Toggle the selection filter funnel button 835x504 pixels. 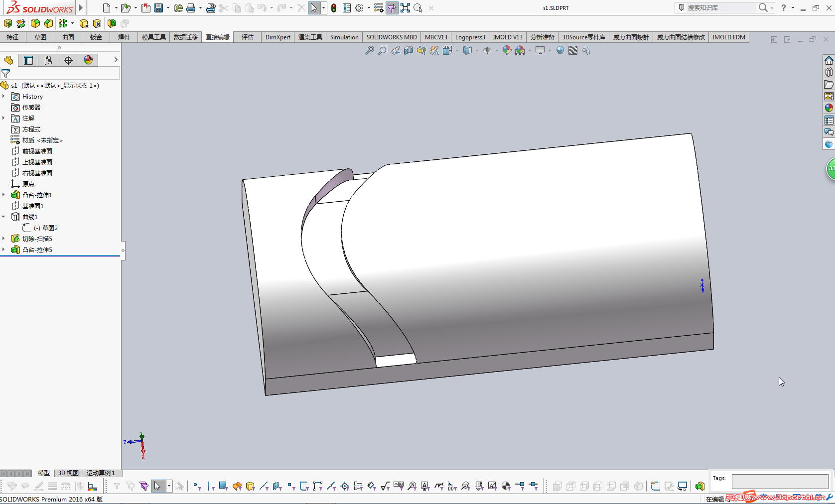tap(392, 8)
